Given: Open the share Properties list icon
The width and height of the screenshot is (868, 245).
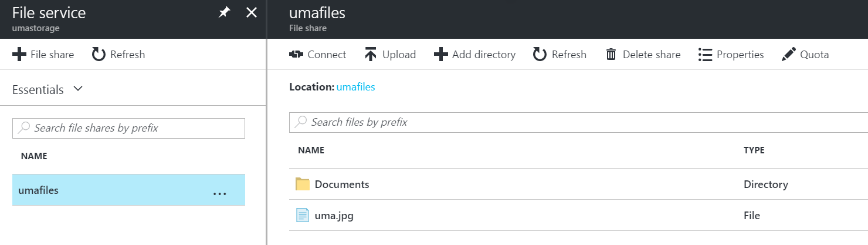Looking at the screenshot, I should [x=704, y=55].
